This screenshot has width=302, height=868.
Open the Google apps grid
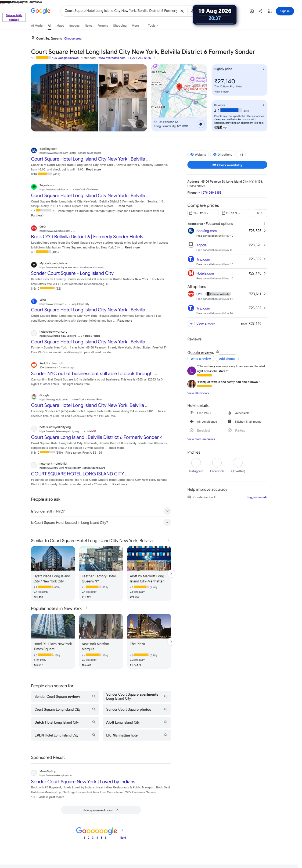pos(270,11)
